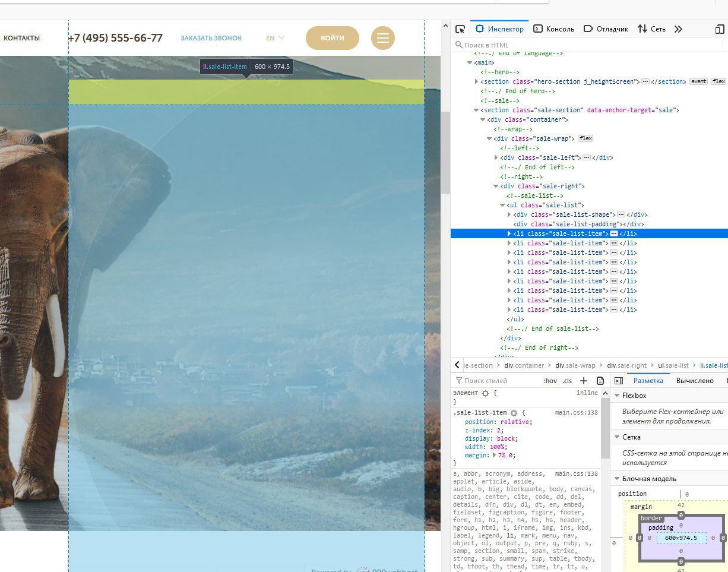
Task: Open the hamburger menu on webpage
Action: pyautogui.click(x=383, y=38)
